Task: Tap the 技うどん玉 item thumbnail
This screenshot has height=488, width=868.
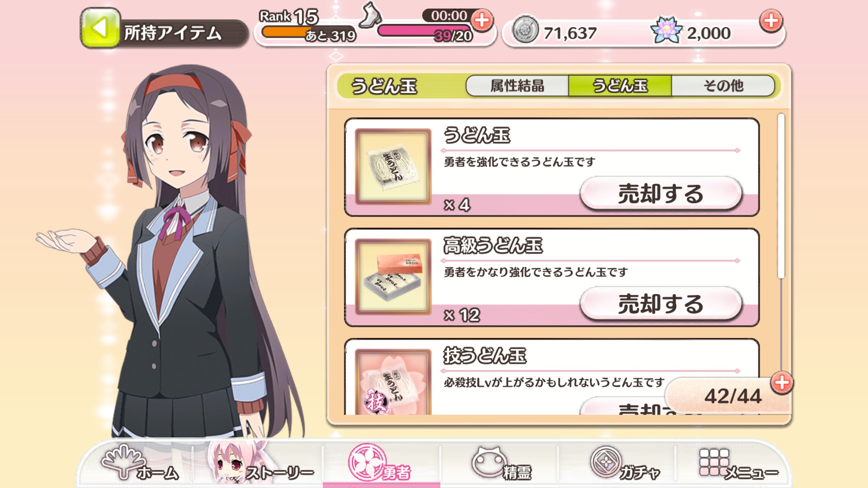Action: coord(393,382)
